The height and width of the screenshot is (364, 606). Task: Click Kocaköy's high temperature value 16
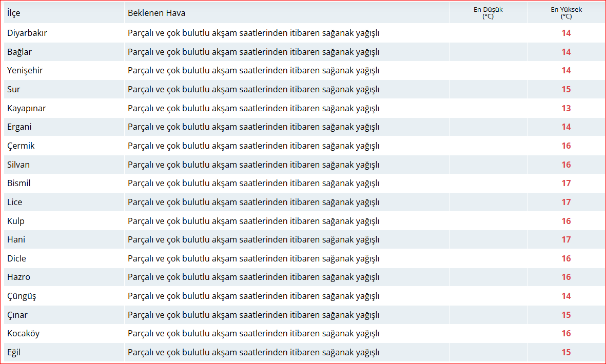point(566,333)
